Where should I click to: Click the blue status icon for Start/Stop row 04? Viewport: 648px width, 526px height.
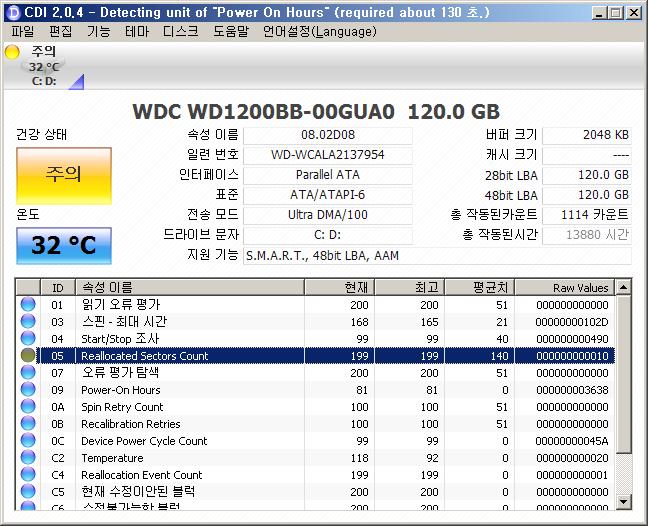pyautogui.click(x=28, y=338)
